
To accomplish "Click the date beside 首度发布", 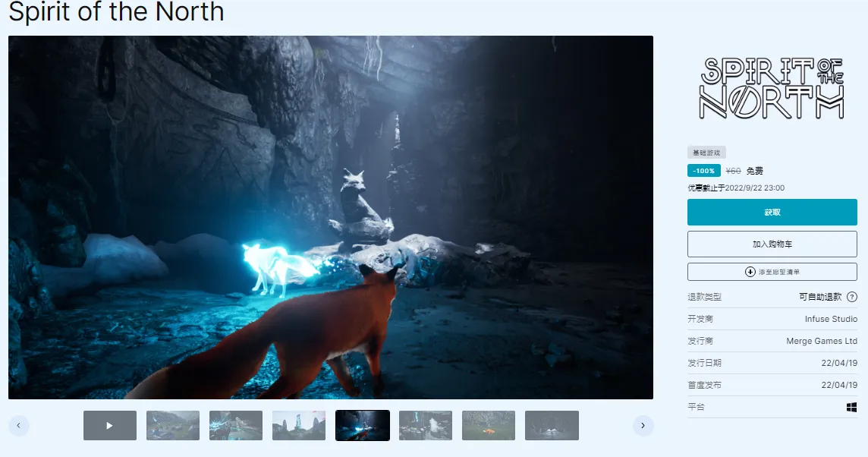I will coord(839,385).
